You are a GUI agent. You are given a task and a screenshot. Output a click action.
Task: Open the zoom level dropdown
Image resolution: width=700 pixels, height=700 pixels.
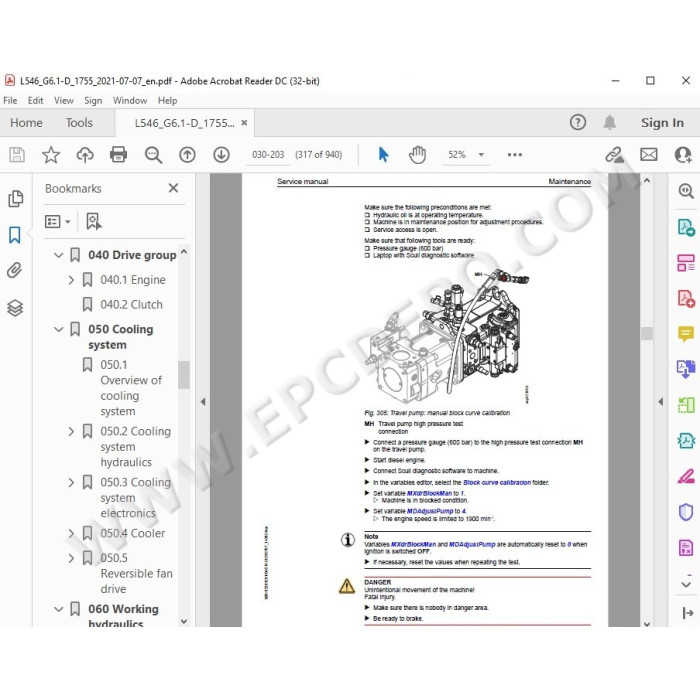481,154
